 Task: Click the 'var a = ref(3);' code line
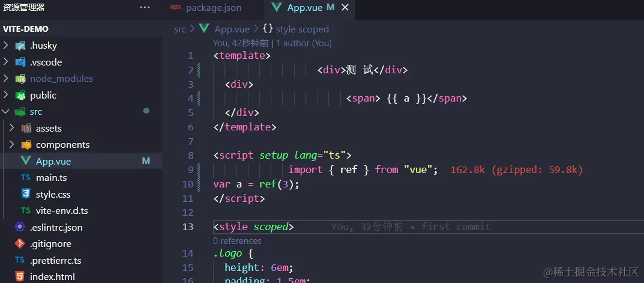point(256,184)
